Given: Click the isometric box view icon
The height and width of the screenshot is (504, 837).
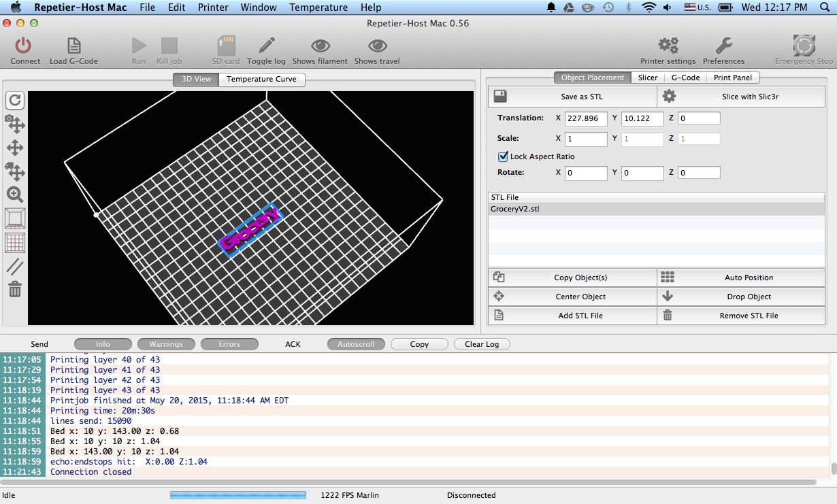Looking at the screenshot, I should point(15,218).
